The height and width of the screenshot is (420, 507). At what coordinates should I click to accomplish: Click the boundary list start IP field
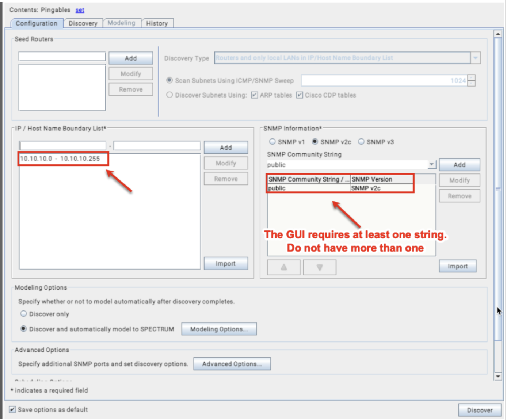click(63, 146)
